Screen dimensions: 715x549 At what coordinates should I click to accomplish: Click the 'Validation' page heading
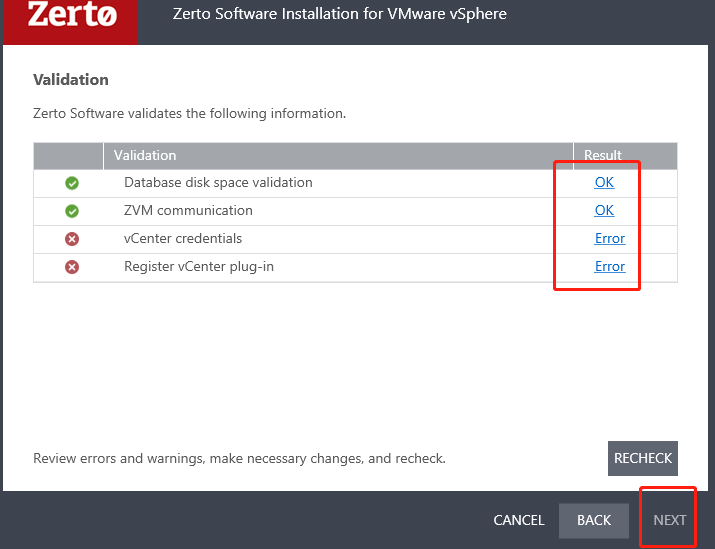(71, 80)
